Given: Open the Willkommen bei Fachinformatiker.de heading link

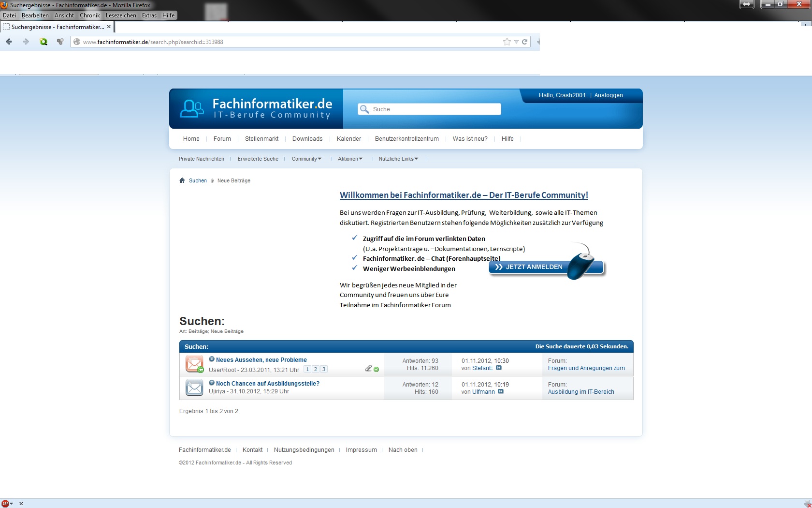Looking at the screenshot, I should click(x=464, y=195).
